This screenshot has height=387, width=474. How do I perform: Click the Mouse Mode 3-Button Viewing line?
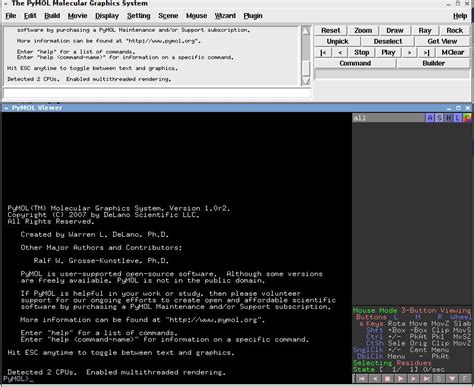[412, 310]
